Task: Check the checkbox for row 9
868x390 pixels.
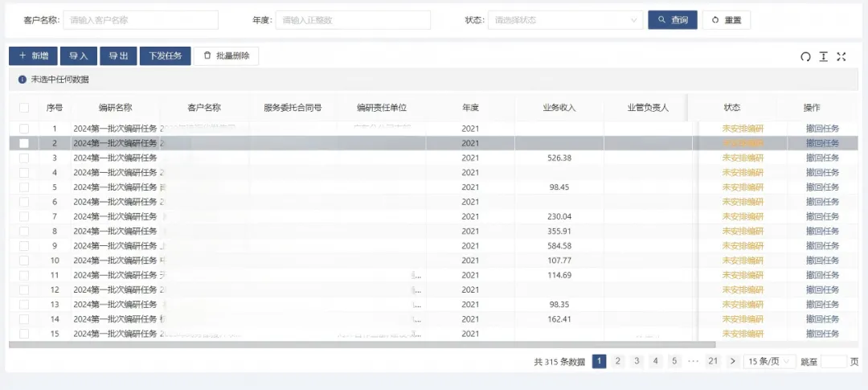Action: (24, 246)
